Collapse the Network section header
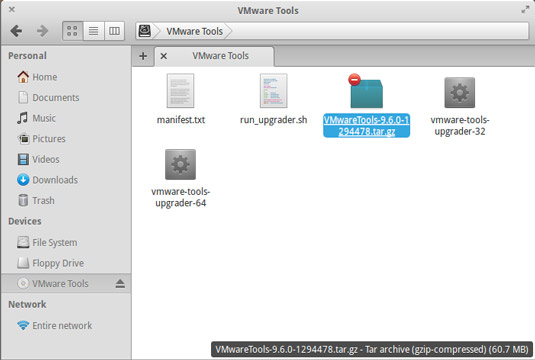 [27, 304]
